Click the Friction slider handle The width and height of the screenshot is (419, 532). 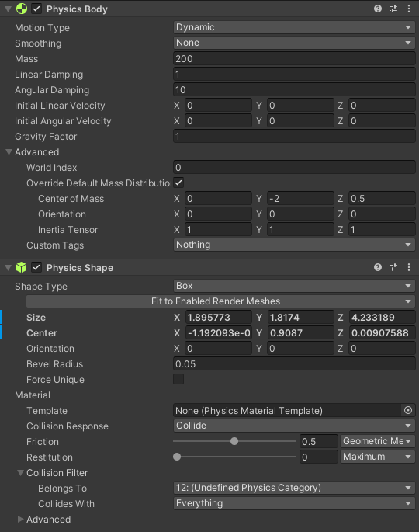[234, 441]
